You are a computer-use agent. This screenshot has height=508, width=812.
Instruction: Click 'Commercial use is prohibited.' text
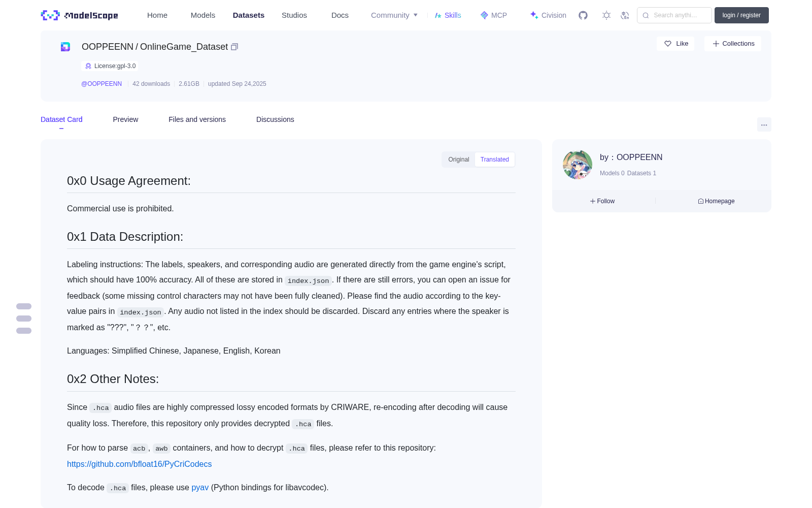(x=120, y=208)
